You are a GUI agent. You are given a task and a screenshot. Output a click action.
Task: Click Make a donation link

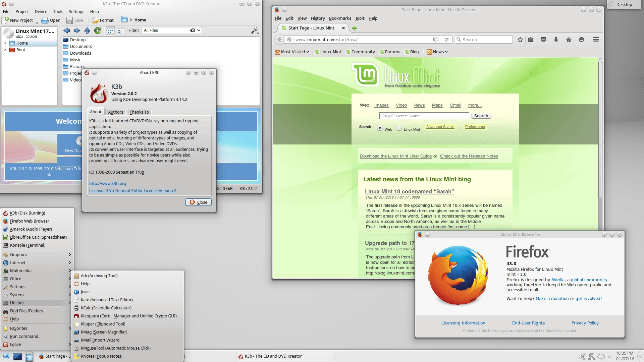tap(552, 299)
